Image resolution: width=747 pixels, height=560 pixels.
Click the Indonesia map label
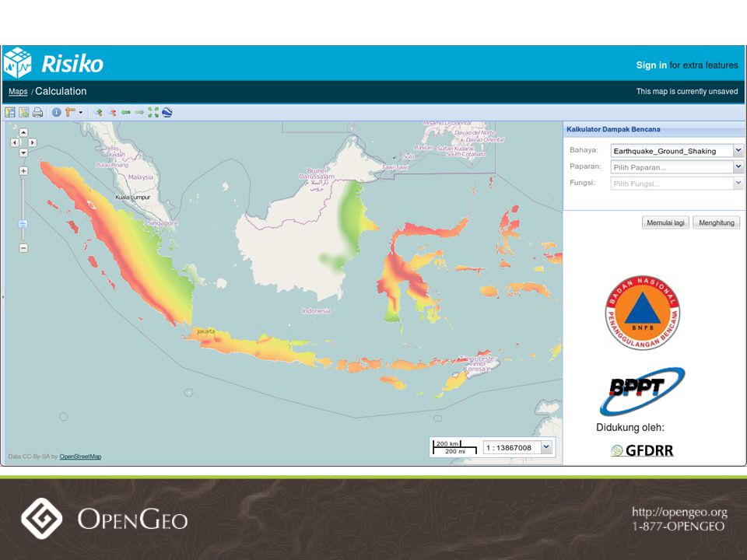[317, 311]
